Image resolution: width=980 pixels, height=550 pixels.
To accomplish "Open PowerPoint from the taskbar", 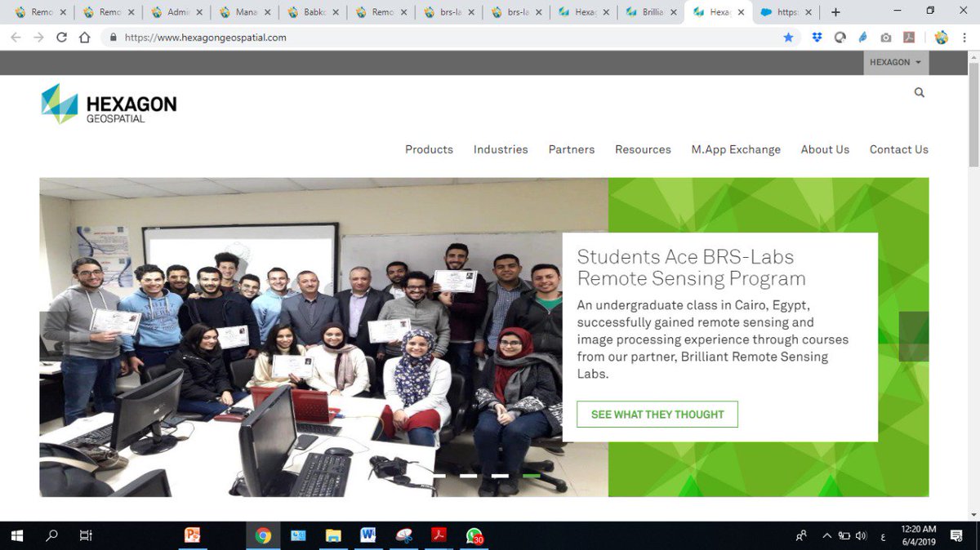I will pyautogui.click(x=193, y=535).
